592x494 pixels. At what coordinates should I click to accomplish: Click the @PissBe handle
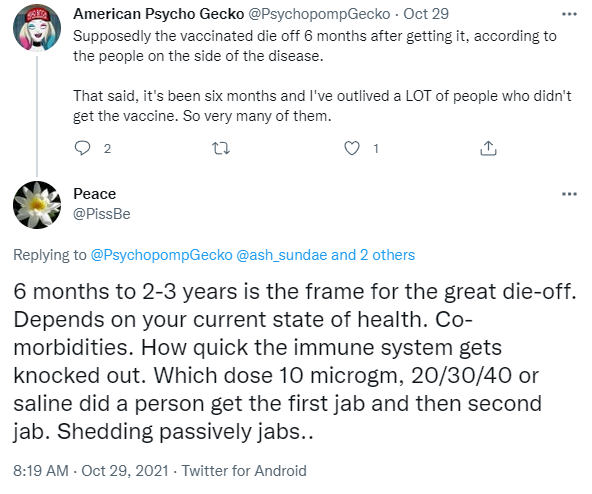tap(102, 214)
